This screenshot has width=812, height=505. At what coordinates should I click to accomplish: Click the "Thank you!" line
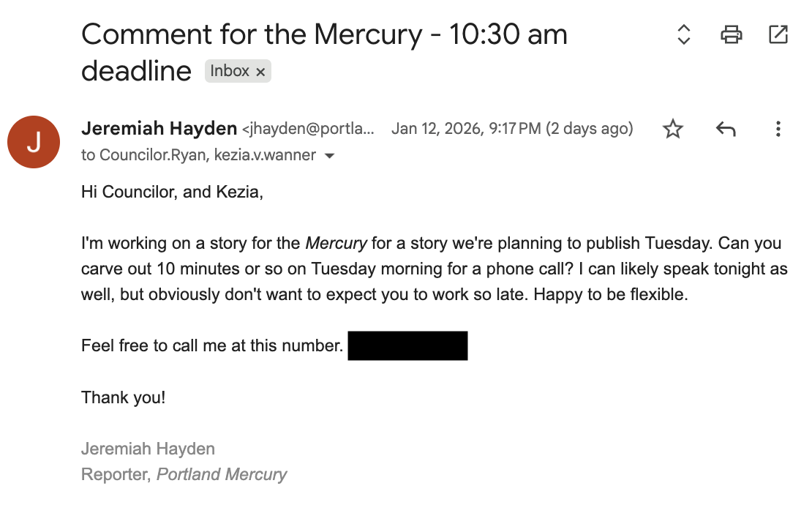click(123, 397)
